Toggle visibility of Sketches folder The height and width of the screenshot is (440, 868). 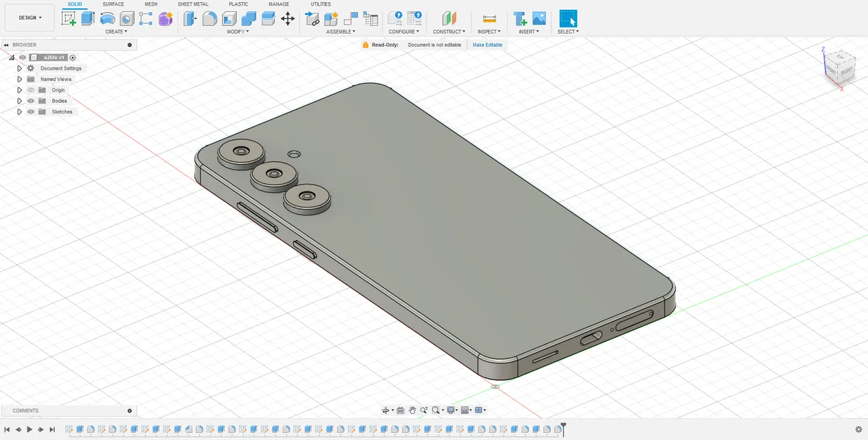[x=31, y=112]
